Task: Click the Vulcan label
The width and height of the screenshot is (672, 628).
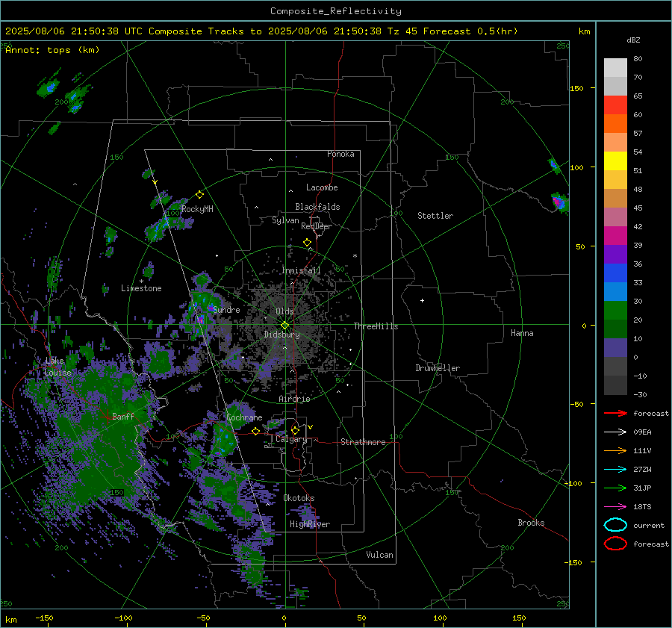Action: tap(379, 555)
